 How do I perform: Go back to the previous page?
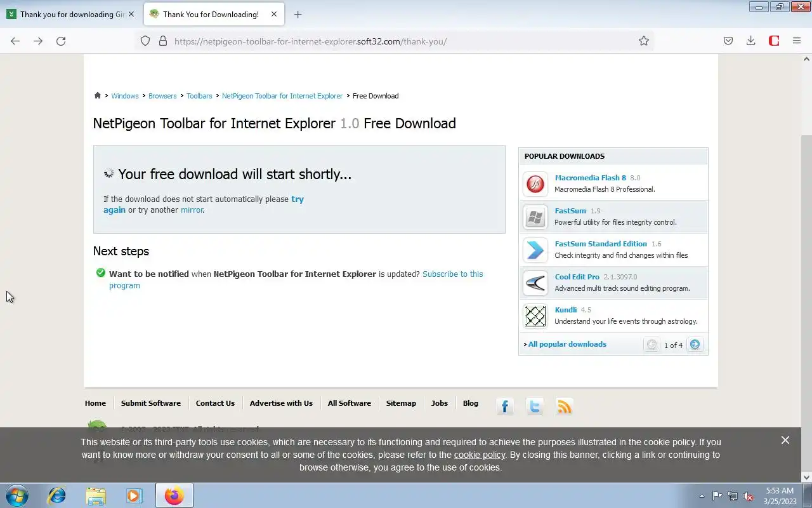(x=15, y=41)
